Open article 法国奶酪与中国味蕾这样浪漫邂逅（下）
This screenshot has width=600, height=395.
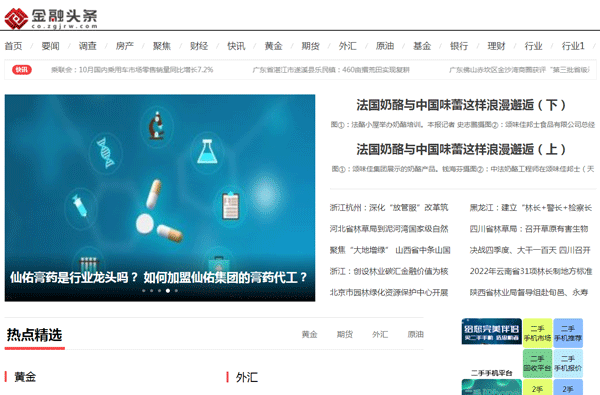[461, 105]
